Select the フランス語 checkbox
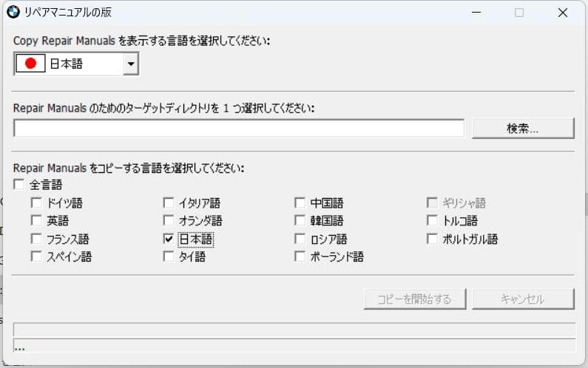This screenshot has height=368, width=588. tap(36, 239)
